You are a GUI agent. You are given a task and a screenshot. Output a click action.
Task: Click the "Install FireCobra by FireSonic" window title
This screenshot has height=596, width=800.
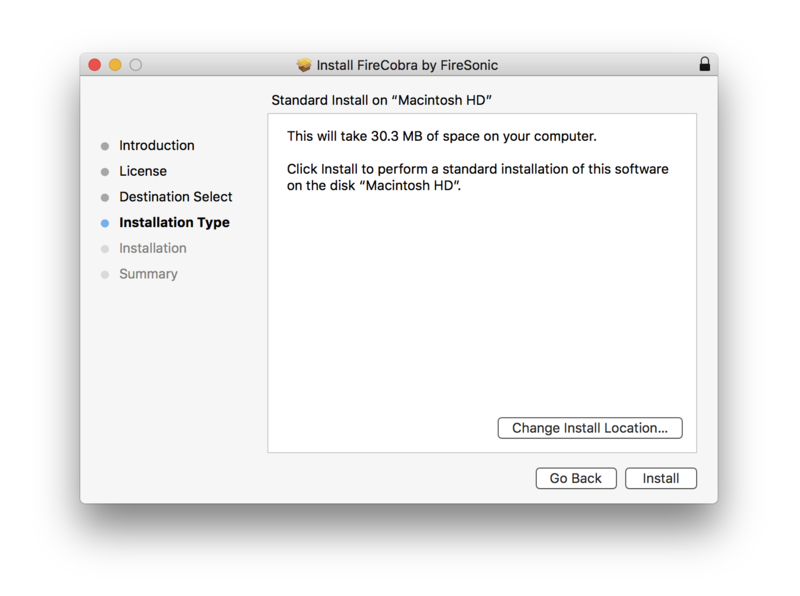point(407,65)
